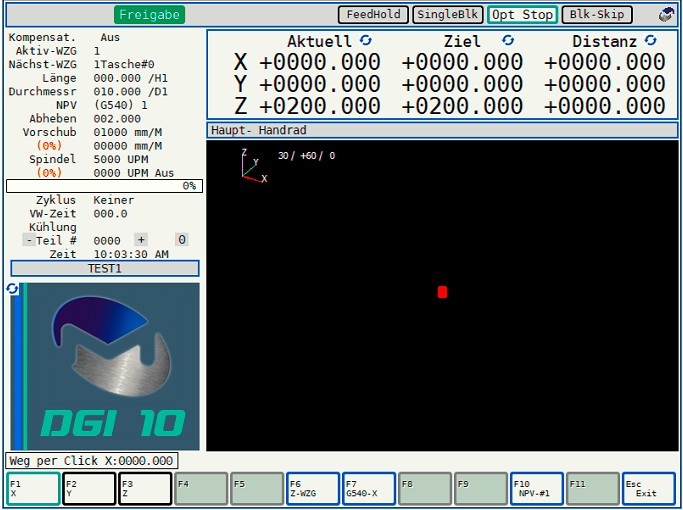
Task: Click the disabled F5 softkey
Action: (257, 489)
